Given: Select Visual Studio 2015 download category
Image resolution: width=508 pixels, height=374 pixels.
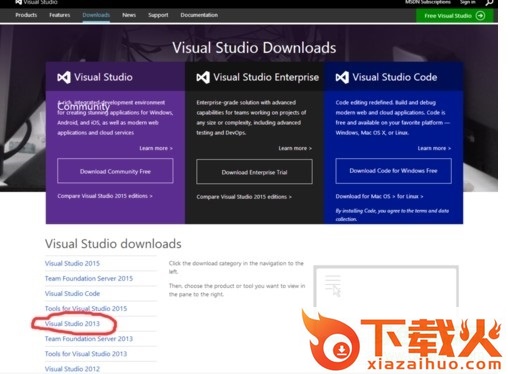Looking at the screenshot, I should [72, 263].
